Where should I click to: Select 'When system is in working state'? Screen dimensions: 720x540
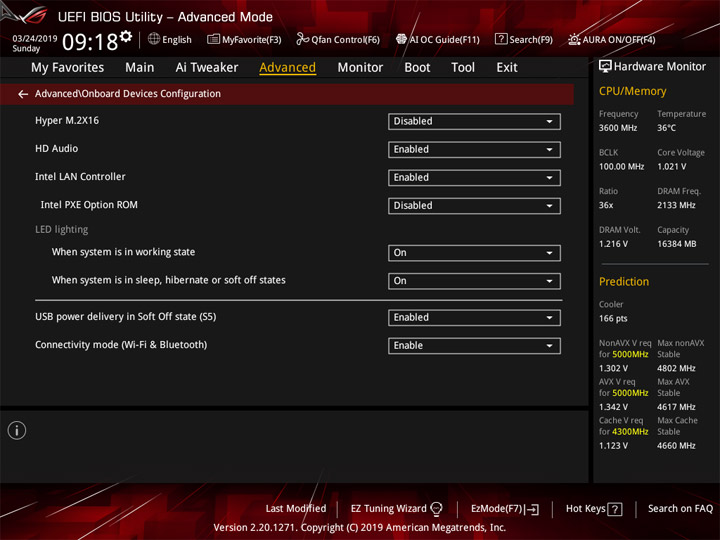tap(123, 252)
